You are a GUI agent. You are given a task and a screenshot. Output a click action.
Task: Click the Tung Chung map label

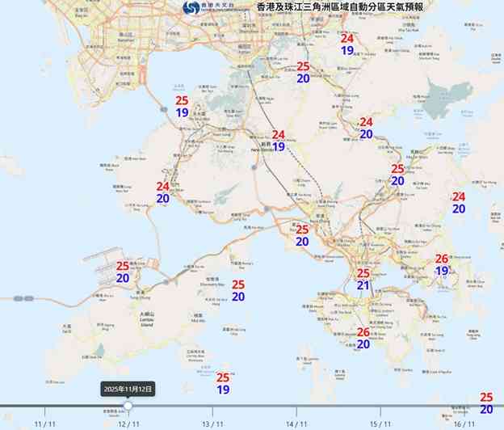tap(141, 295)
